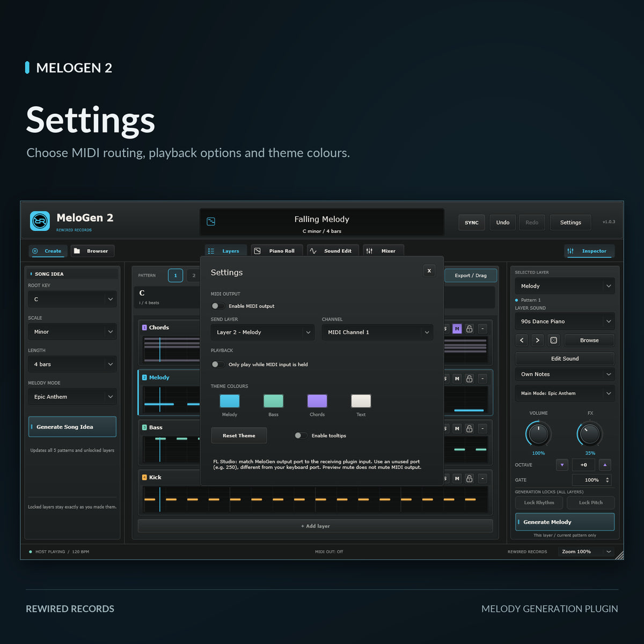Image resolution: width=644 pixels, height=644 pixels.
Task: Remove the Kick layer with the minus button
Action: click(482, 478)
